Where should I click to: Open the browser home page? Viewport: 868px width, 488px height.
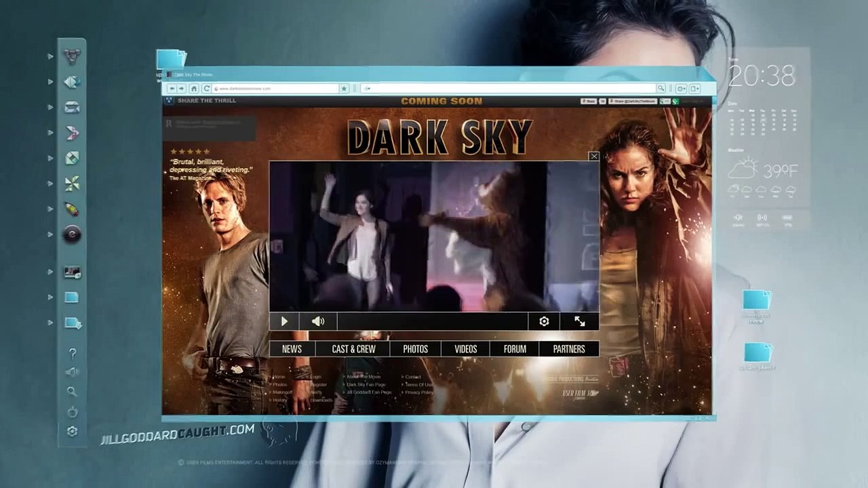point(193,88)
